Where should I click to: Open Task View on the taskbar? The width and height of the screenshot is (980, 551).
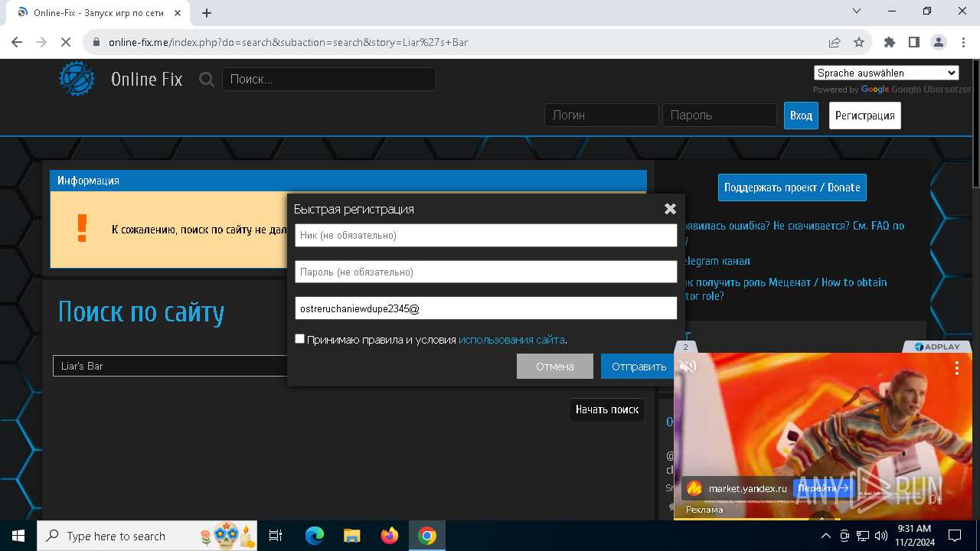276,536
